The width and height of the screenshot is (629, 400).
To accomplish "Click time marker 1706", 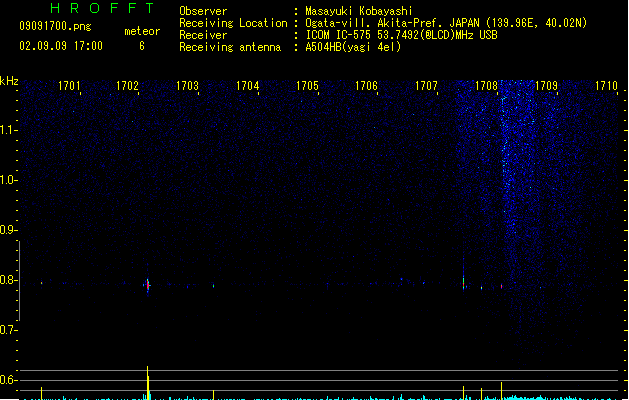I will tap(366, 86).
